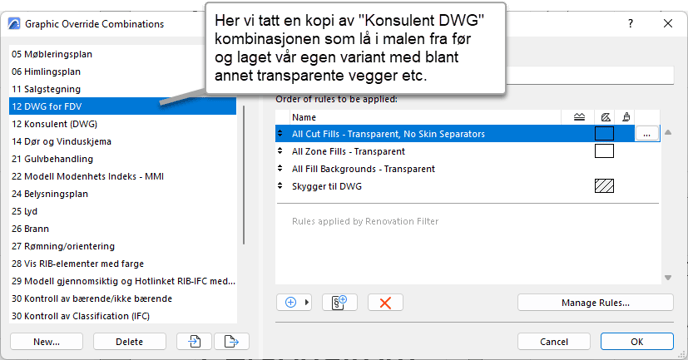Click the create new rule icon button
The width and height of the screenshot is (688, 360).
pos(340,302)
